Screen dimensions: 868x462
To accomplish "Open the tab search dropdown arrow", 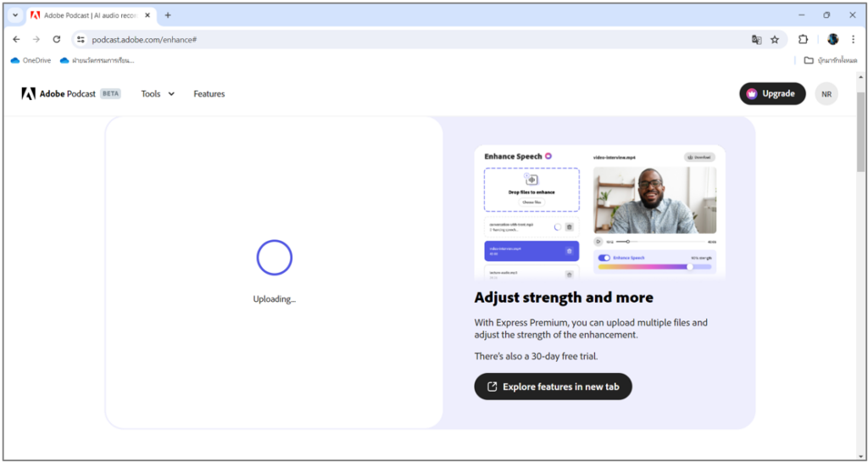I will pyautogui.click(x=15, y=15).
